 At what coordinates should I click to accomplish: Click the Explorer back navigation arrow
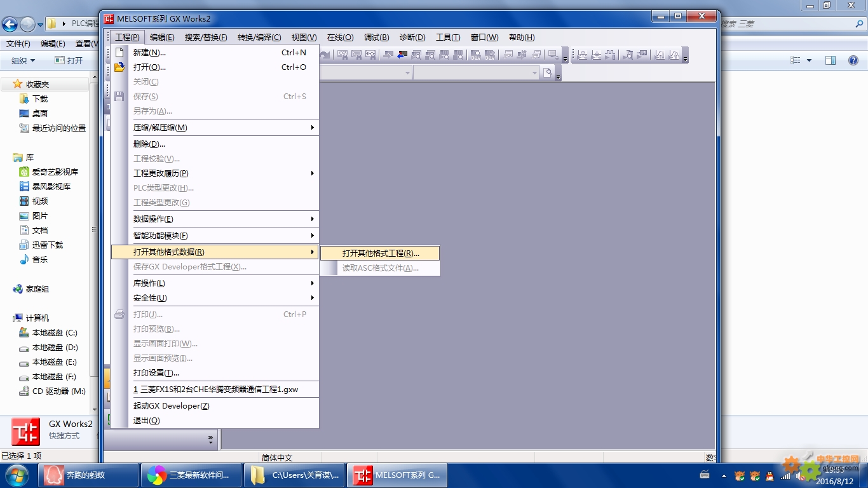pos(10,25)
